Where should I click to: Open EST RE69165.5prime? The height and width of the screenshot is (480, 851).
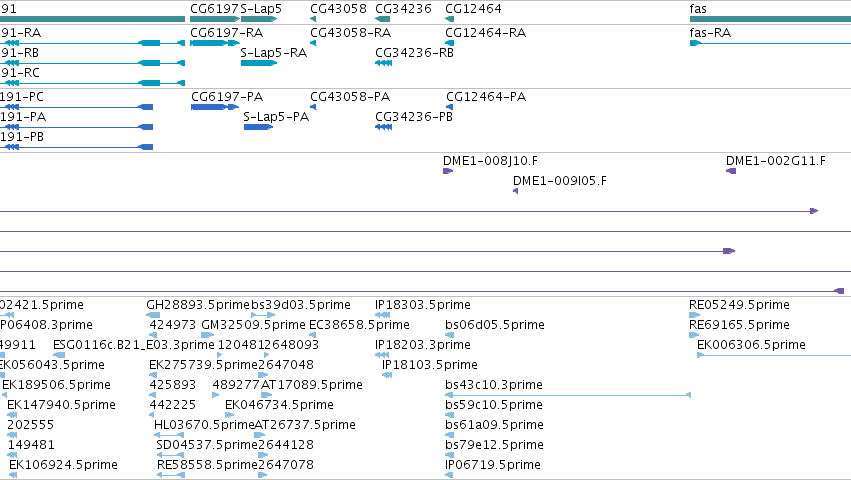[x=739, y=325]
